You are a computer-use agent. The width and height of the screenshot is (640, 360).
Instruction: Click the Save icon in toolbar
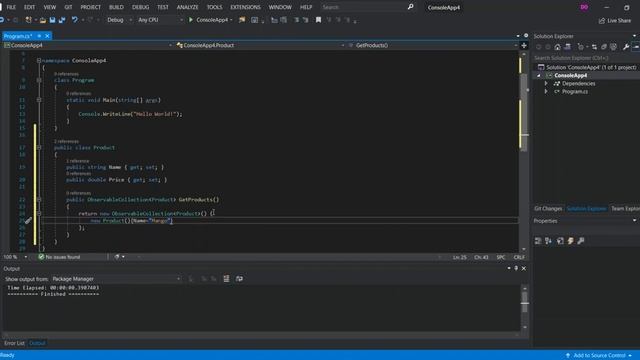point(52,20)
